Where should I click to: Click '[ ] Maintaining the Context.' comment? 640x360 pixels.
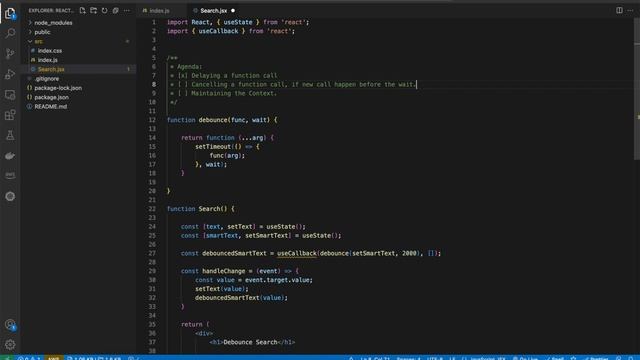coord(227,93)
